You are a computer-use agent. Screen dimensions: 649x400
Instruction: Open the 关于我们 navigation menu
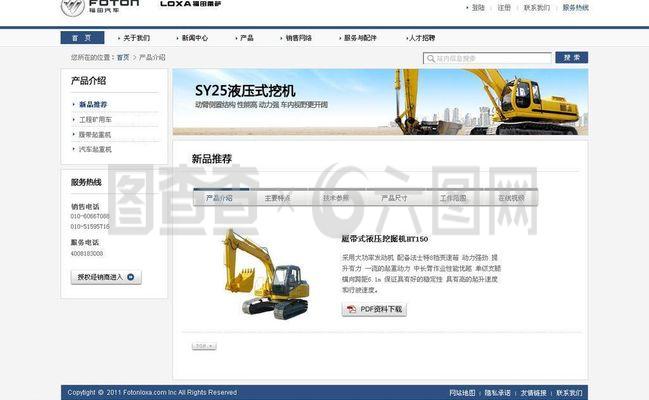pyautogui.click(x=136, y=38)
